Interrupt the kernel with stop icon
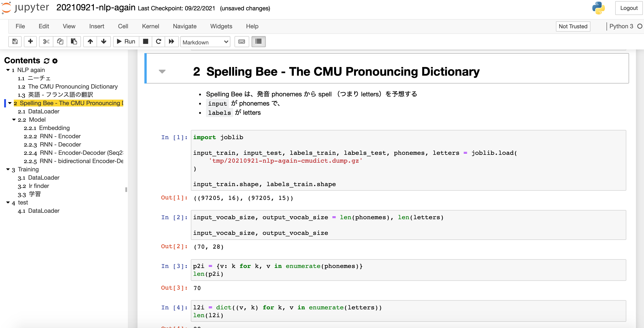Image resolution: width=644 pixels, height=328 pixels. pos(146,42)
